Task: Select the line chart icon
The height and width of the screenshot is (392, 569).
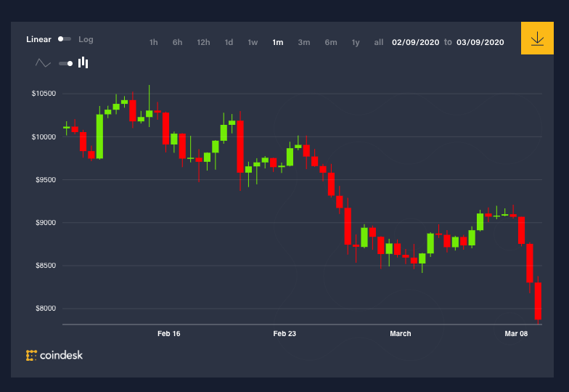Action: (x=43, y=63)
